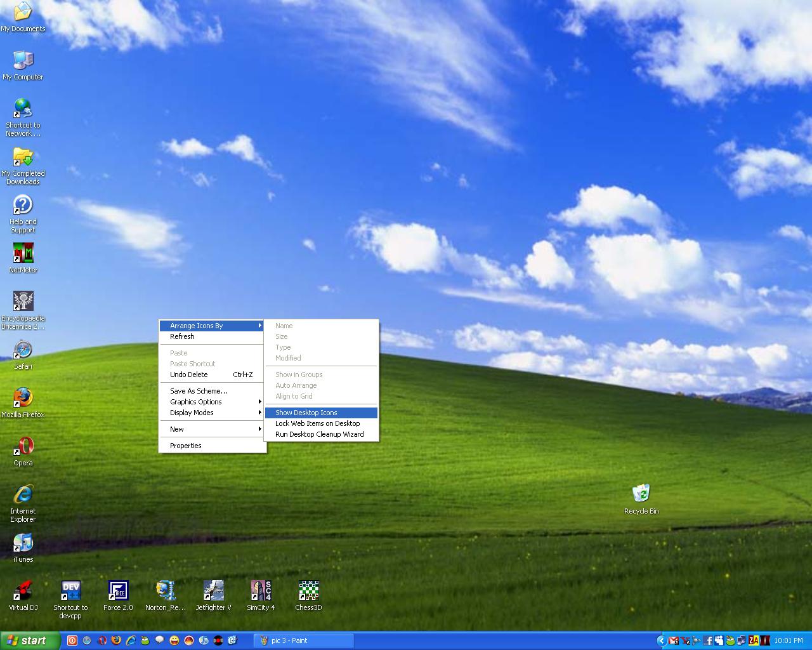Select the Shortcut to Network desktop icon
This screenshot has width=812, height=650.
tap(23, 117)
